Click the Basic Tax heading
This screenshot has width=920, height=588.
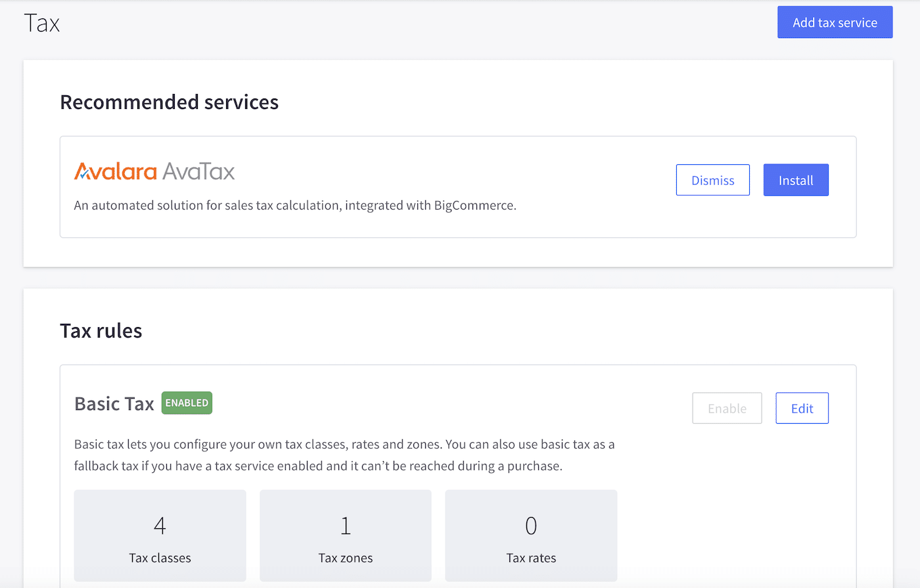(x=114, y=403)
